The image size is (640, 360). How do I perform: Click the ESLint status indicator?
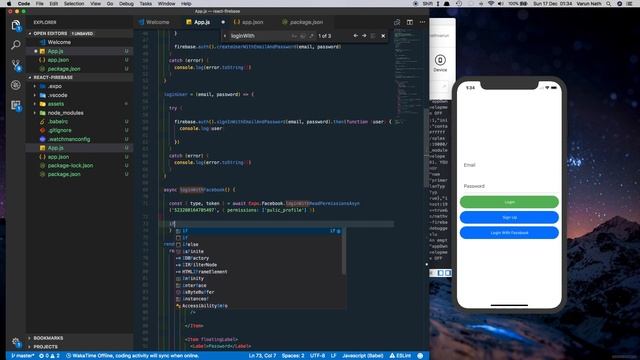pyautogui.click(x=400, y=356)
